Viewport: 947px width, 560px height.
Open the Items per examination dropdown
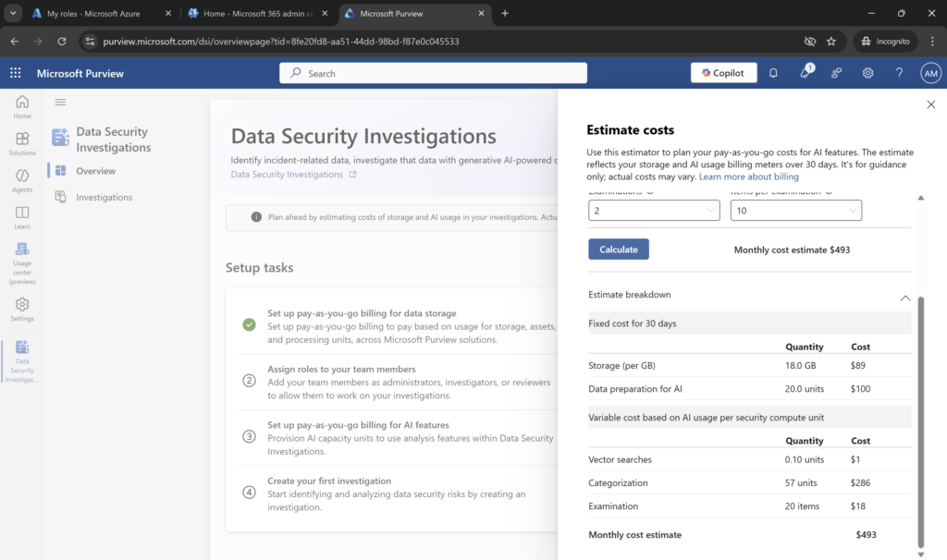click(795, 211)
